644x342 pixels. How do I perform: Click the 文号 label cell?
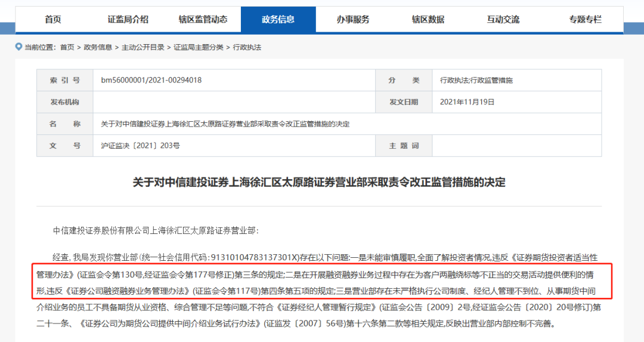(x=65, y=146)
